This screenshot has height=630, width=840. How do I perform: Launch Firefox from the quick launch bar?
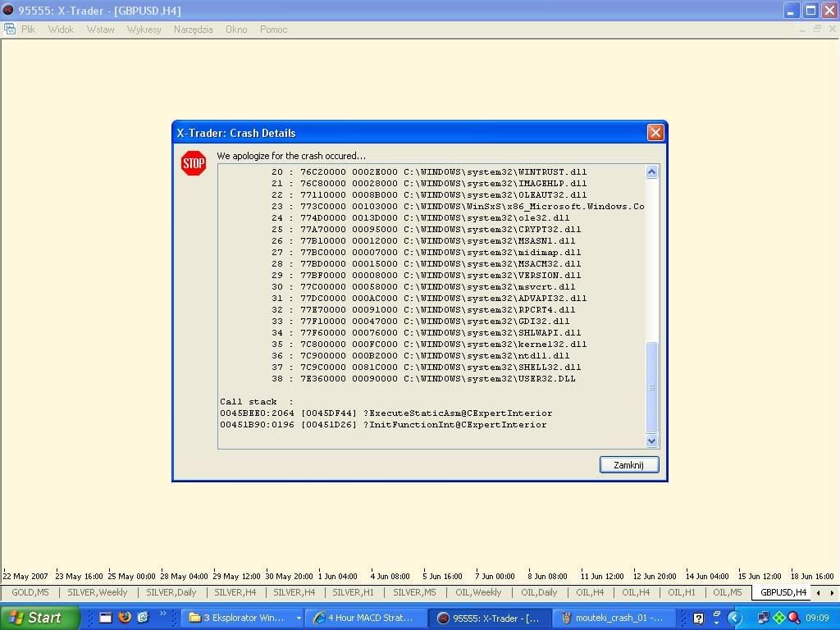coord(125,617)
